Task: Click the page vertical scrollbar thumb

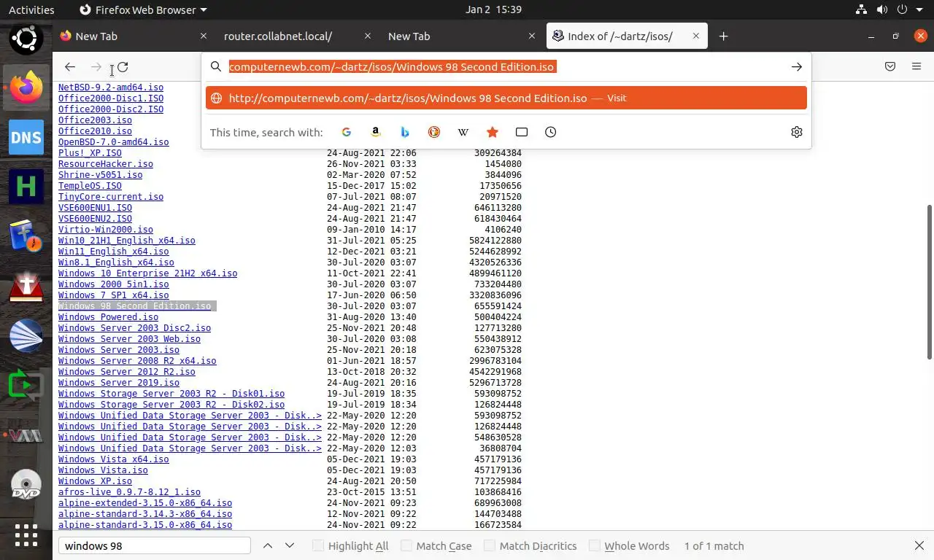Action: point(930,282)
